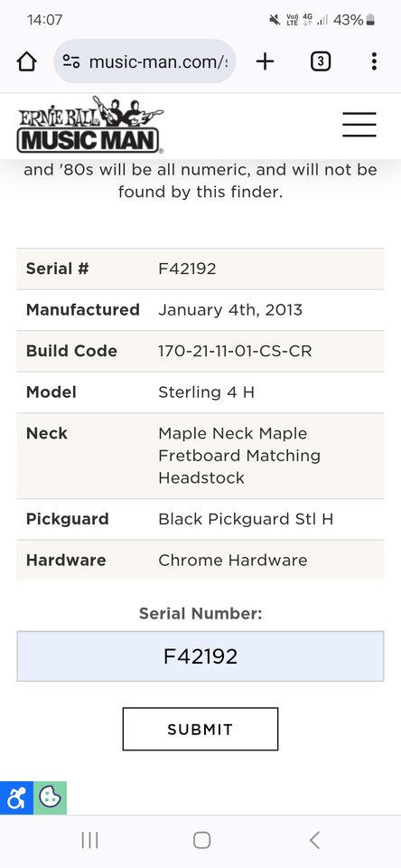Open the hamburger navigation menu
Viewport: 401px width, 868px height.
(359, 124)
